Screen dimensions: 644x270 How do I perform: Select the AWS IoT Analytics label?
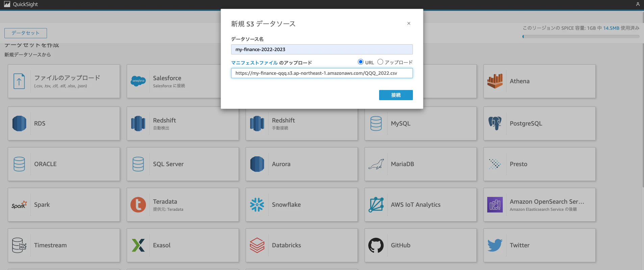[x=416, y=205]
